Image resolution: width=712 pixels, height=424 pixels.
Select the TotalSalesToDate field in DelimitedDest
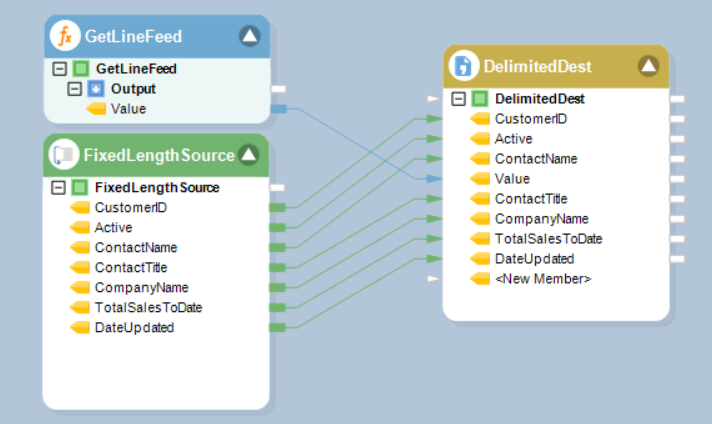(x=548, y=239)
